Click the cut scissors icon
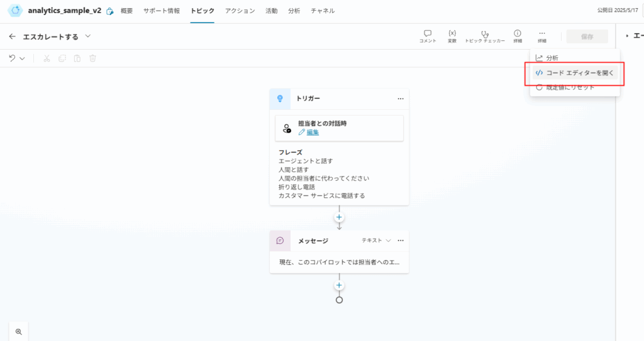 point(47,58)
